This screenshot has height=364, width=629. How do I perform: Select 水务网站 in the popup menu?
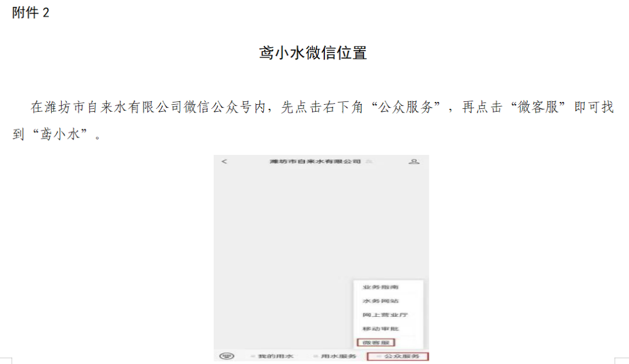[380, 301]
